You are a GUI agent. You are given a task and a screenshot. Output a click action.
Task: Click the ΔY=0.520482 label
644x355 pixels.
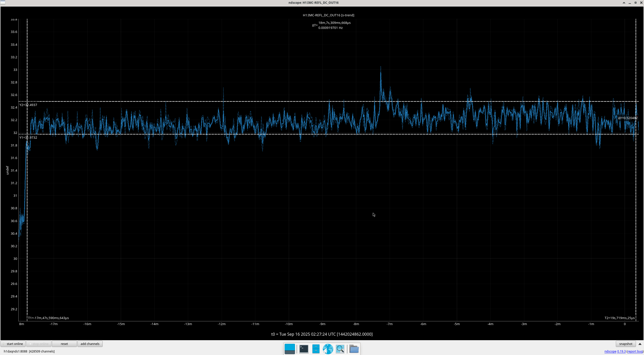pos(628,118)
